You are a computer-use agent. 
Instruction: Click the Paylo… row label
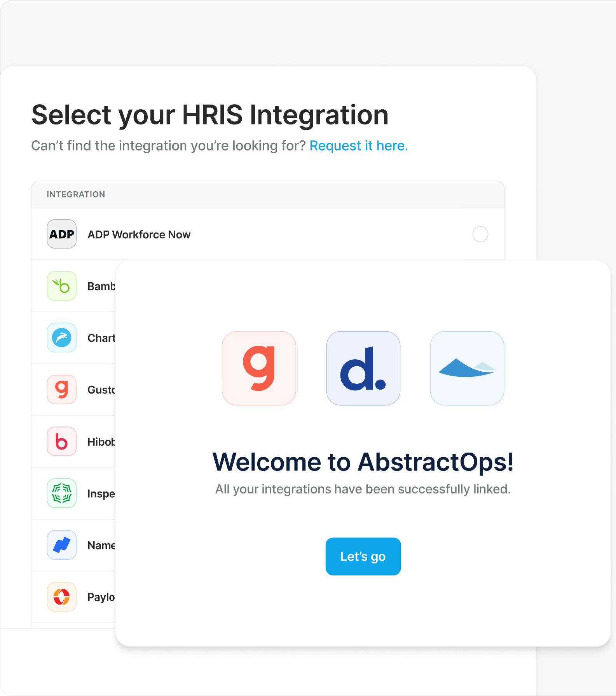pyautogui.click(x=101, y=597)
